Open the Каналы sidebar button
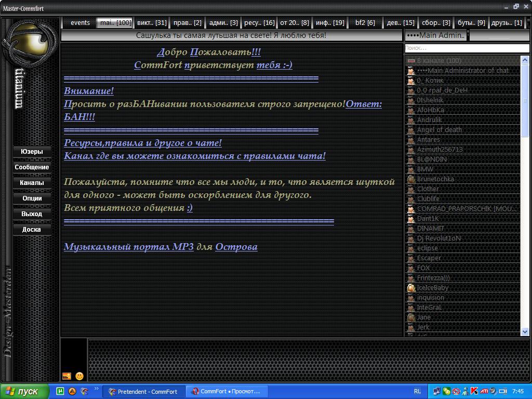This screenshot has height=399, width=532. (32, 183)
